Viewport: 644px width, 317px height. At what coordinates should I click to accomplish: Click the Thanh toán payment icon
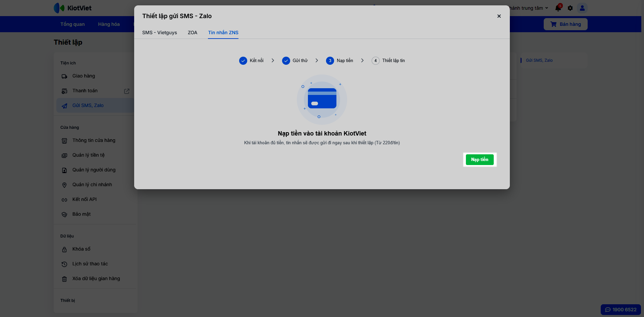[x=64, y=91]
